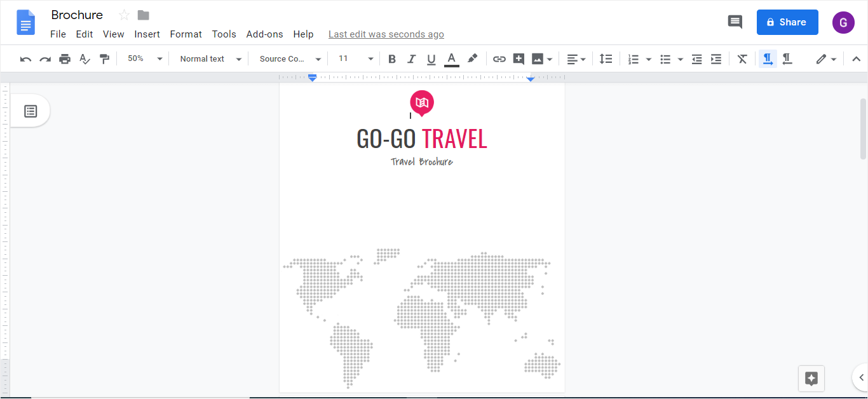
Task: Select the Undo icon
Action: 25,58
